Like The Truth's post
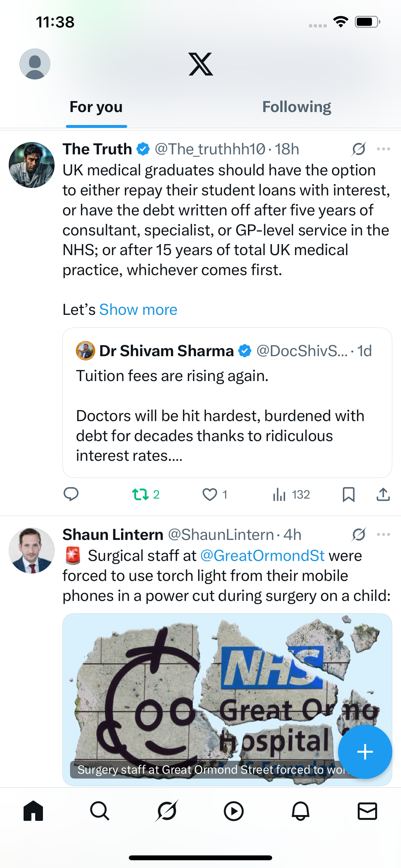401x868 pixels. pyautogui.click(x=210, y=494)
